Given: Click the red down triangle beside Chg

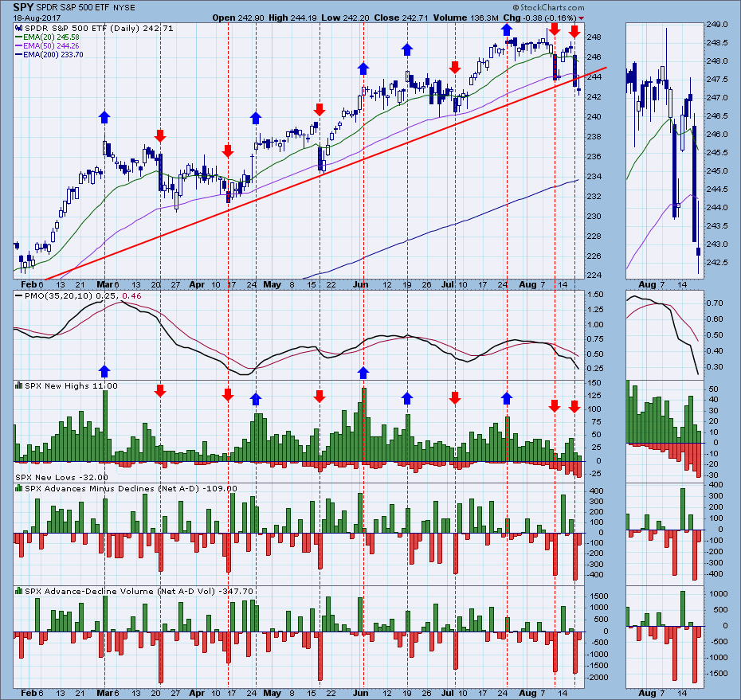Looking at the screenshot, I should 582,18.
